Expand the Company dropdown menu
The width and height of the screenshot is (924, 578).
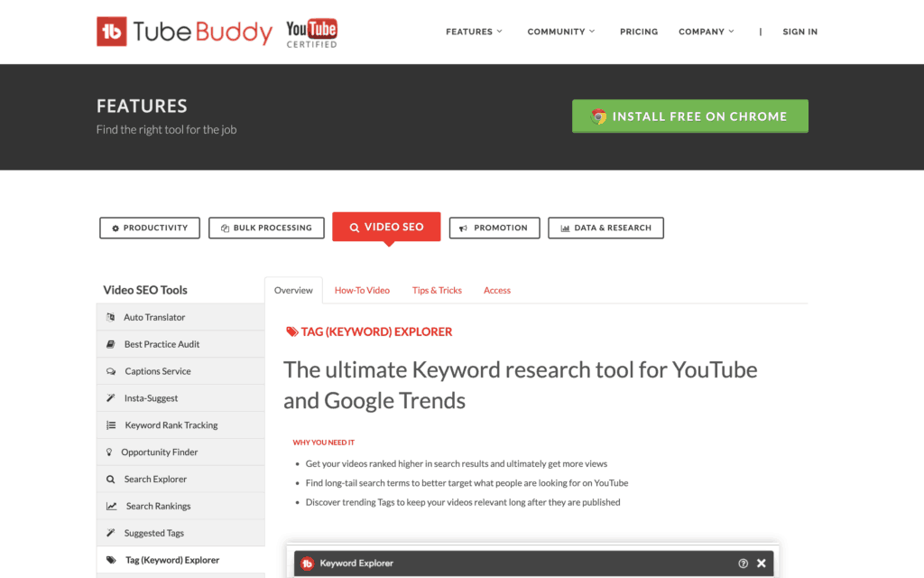click(x=706, y=32)
